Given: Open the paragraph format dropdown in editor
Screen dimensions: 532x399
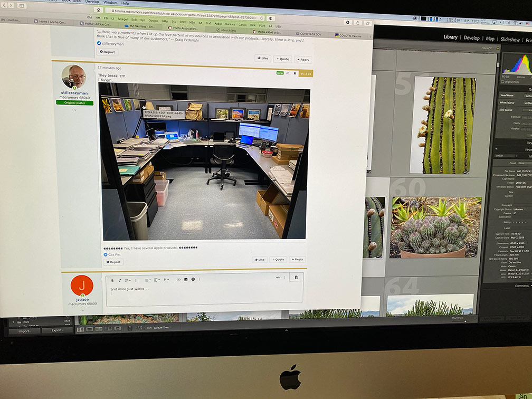Looking at the screenshot, I should 166,280.
